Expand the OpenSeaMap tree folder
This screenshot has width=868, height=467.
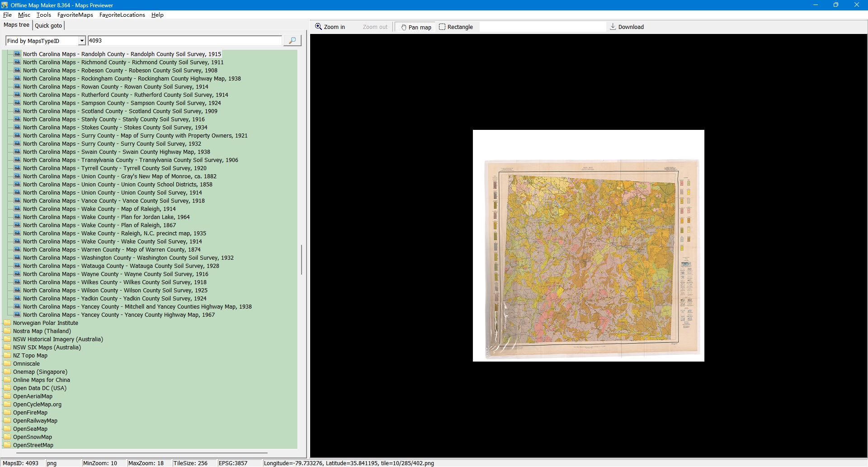pyautogui.click(x=7, y=429)
